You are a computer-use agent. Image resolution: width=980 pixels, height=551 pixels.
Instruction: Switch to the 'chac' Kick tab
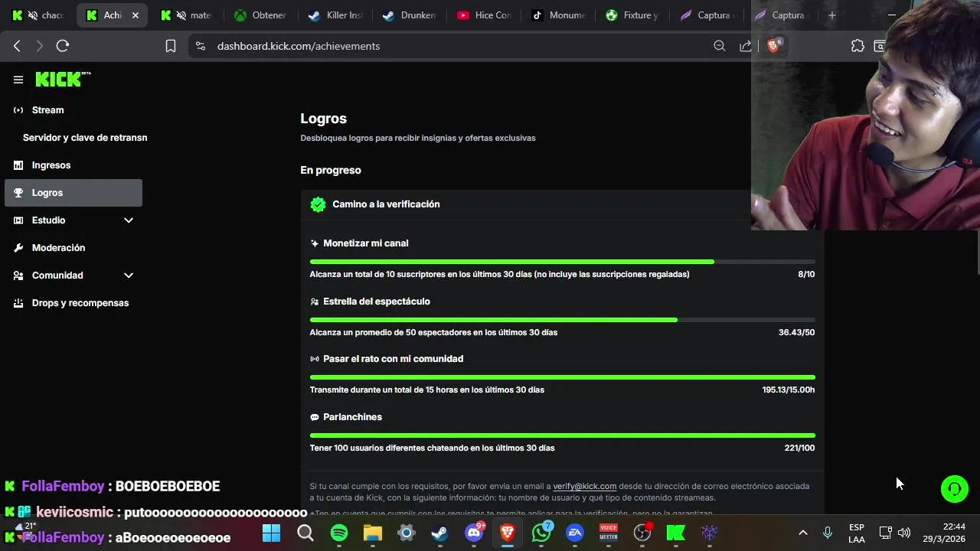click(39, 15)
